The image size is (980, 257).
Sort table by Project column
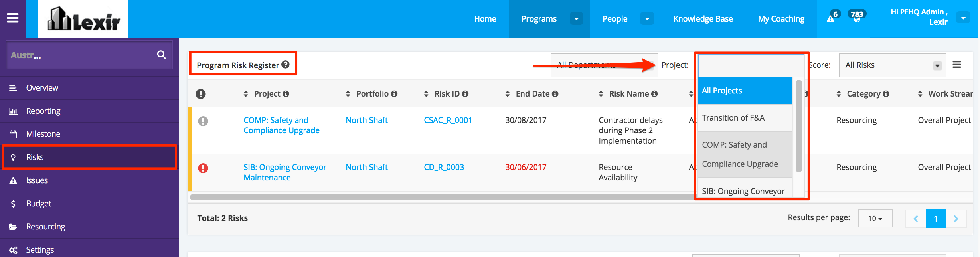coord(246,94)
